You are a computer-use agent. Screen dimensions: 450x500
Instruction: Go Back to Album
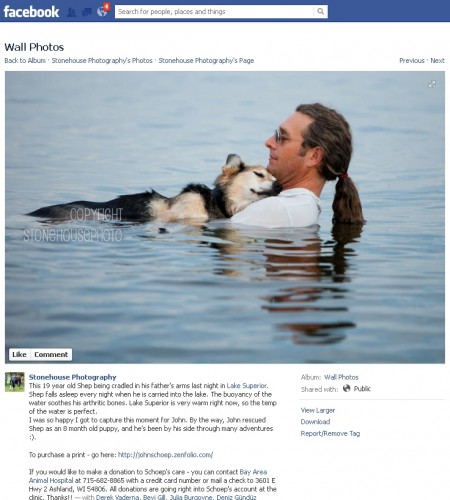tap(25, 61)
